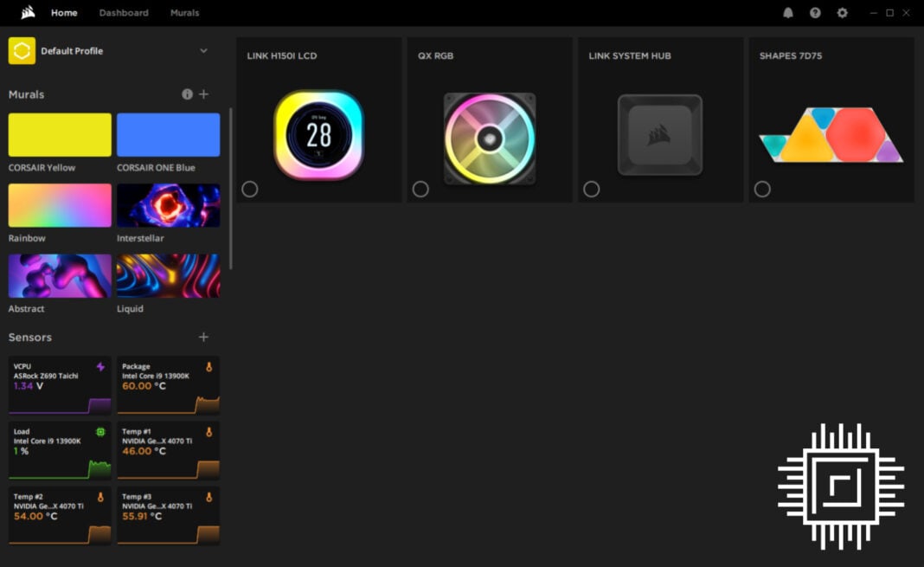Image resolution: width=924 pixels, height=567 pixels.
Task: Add a new mural with plus icon
Action: (204, 94)
